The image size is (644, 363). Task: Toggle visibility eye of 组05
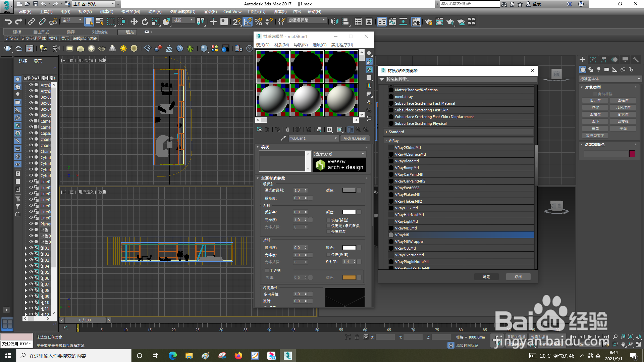pos(31,272)
